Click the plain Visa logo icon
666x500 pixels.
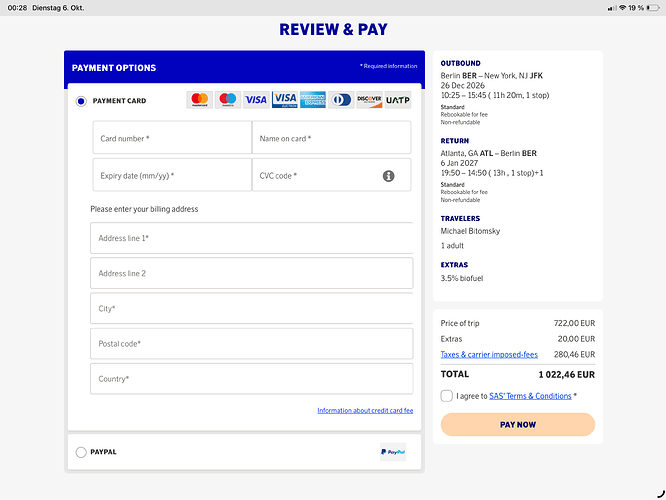point(256,100)
